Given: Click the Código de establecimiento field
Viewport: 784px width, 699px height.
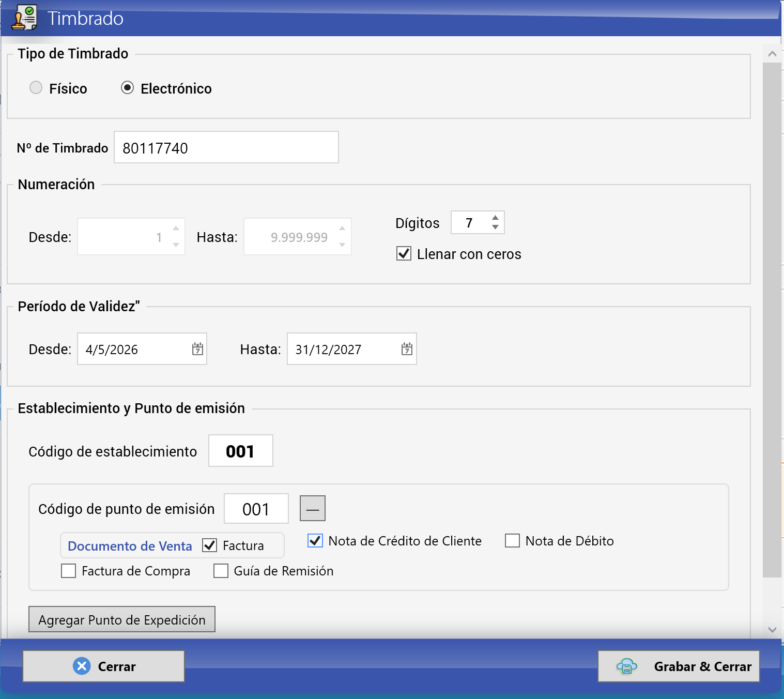Looking at the screenshot, I should click(241, 450).
